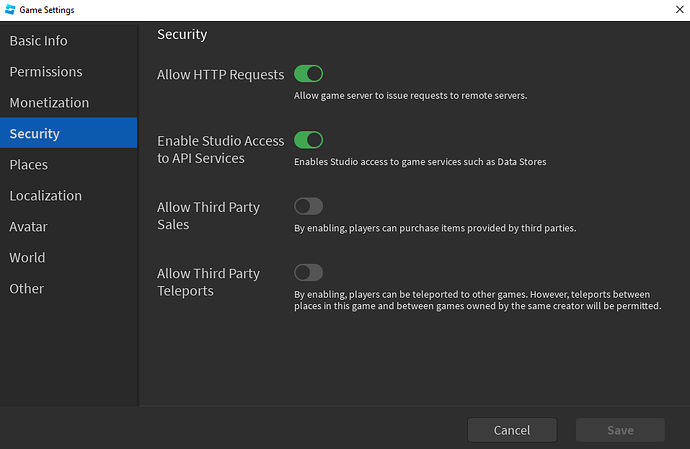Disable the Allow HTTP Requests toggle
The height and width of the screenshot is (449, 690).
[x=308, y=74]
